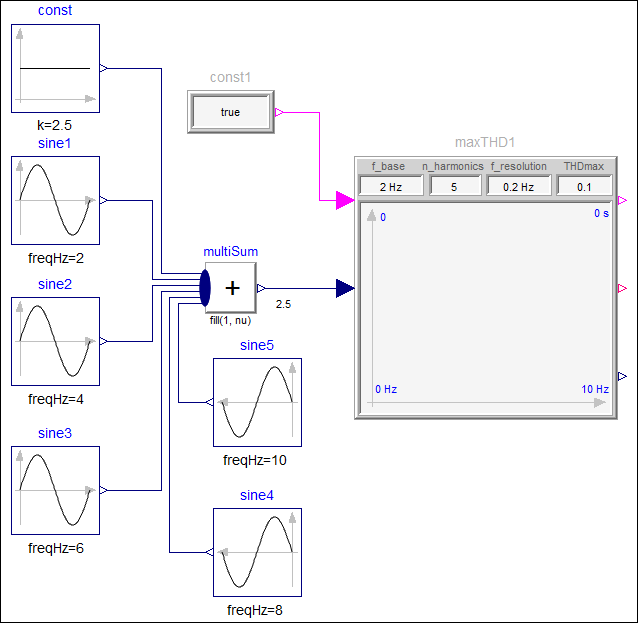638x623 pixels.
Task: Click the const1 true boolean block
Action: coord(230,112)
